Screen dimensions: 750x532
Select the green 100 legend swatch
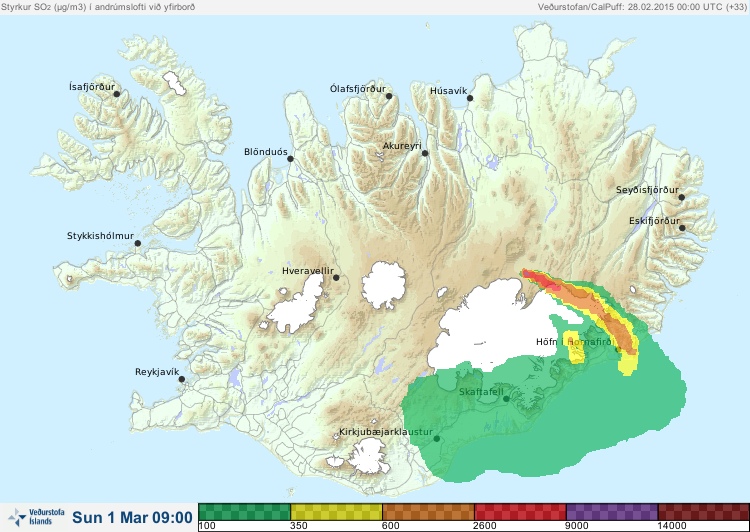[244, 512]
